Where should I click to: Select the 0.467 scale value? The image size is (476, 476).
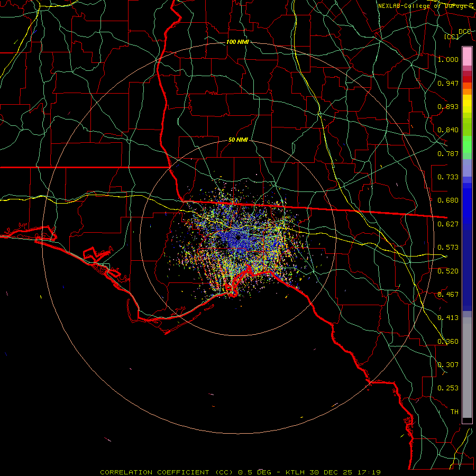point(448,295)
